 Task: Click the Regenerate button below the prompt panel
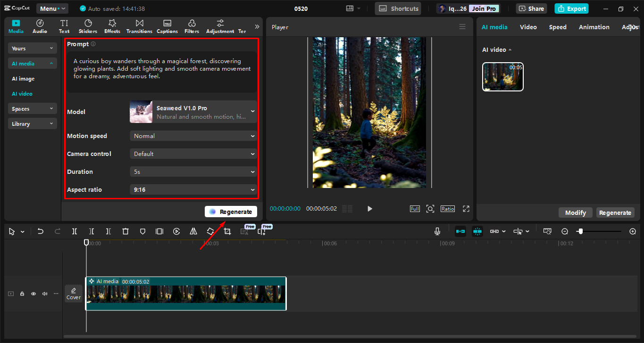pos(231,211)
